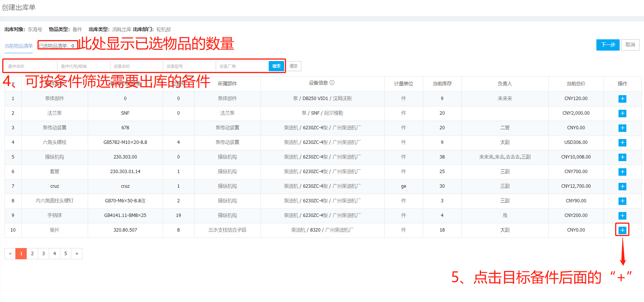
Task: Click plus icon in 六角头螺栓 row
Action: click(x=622, y=143)
